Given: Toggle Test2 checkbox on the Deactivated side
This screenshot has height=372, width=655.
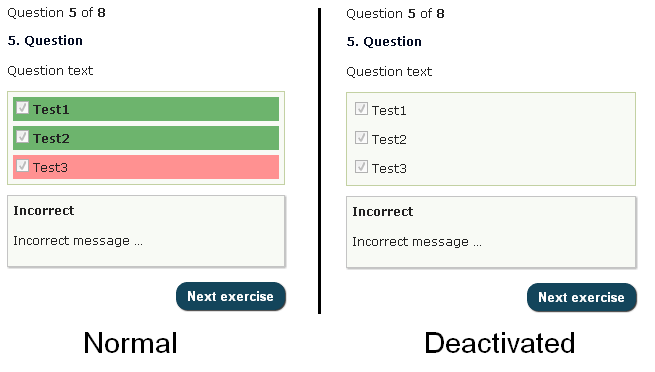Looking at the screenshot, I should (x=361, y=137).
